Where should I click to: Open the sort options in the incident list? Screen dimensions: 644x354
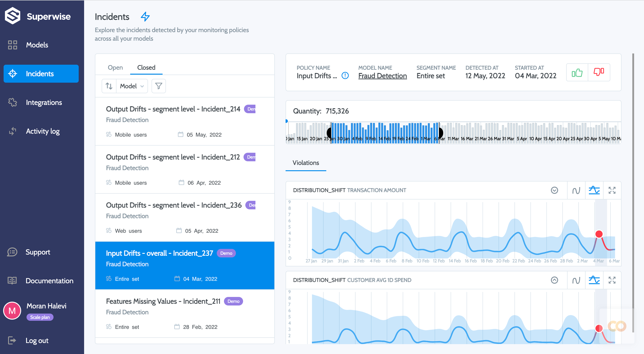109,86
